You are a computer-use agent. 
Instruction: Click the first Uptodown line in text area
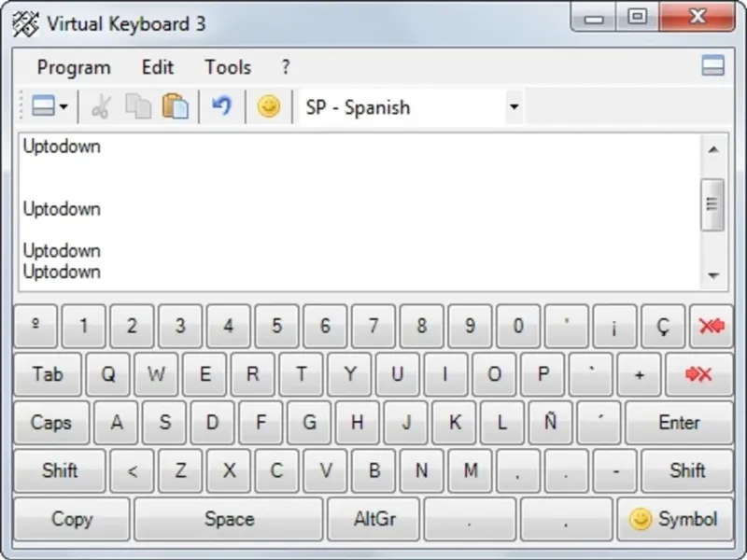62,147
